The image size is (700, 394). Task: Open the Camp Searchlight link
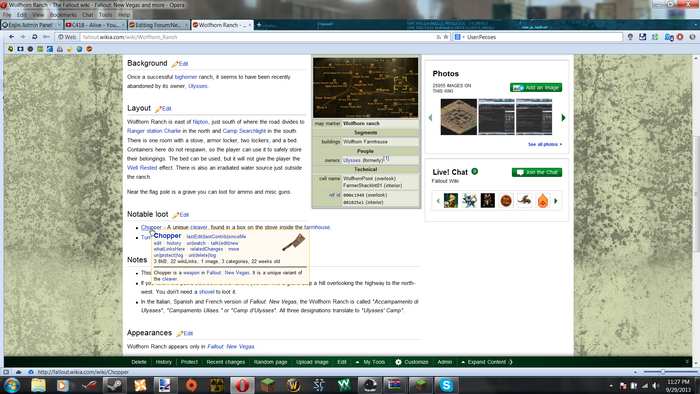coord(244,131)
